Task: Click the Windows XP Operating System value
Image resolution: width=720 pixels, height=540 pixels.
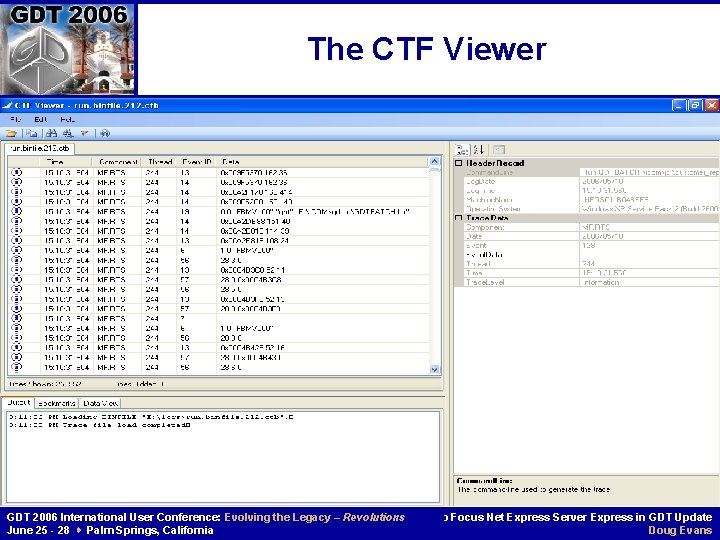Action: tap(650, 209)
